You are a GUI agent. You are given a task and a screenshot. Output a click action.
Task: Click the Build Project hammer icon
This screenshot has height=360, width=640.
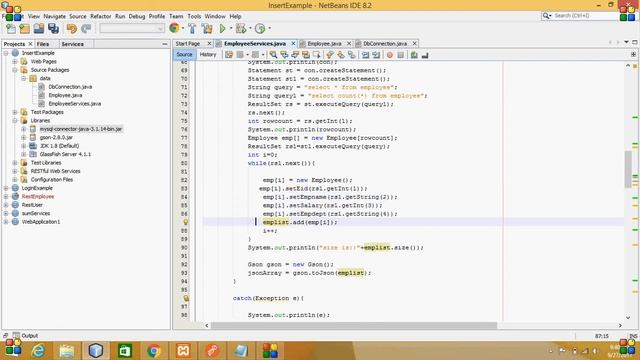coord(192,29)
